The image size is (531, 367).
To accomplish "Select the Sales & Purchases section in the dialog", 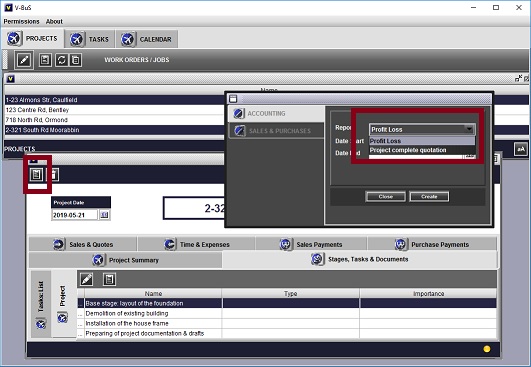I will (276, 131).
